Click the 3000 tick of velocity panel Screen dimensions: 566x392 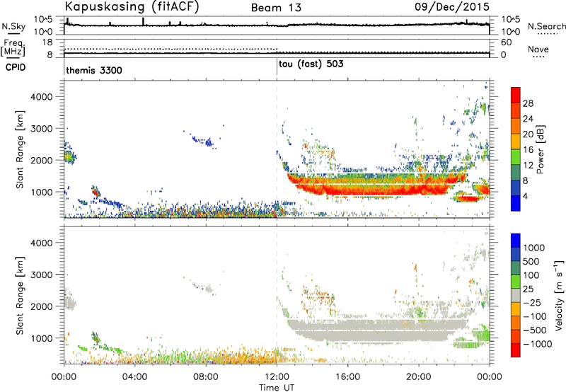41,275
